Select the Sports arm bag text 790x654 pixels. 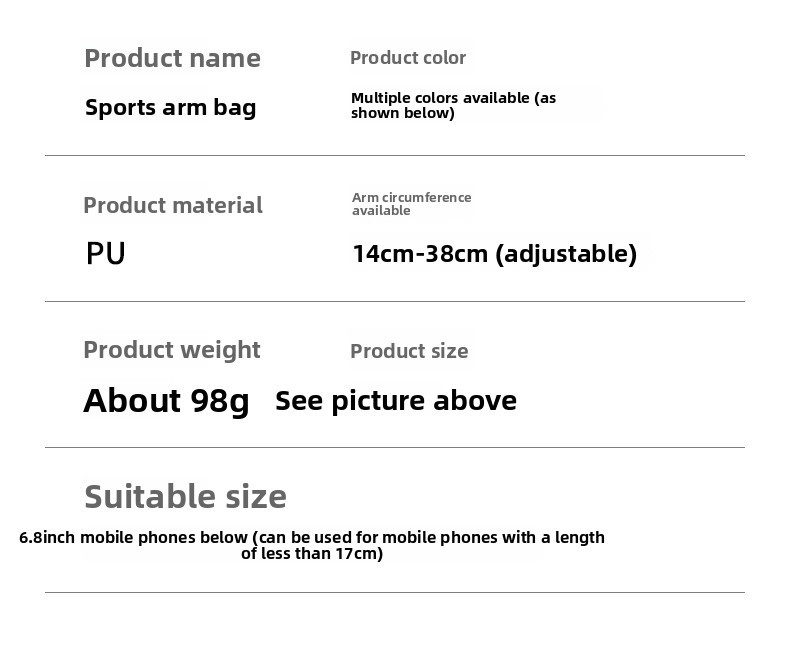point(170,108)
